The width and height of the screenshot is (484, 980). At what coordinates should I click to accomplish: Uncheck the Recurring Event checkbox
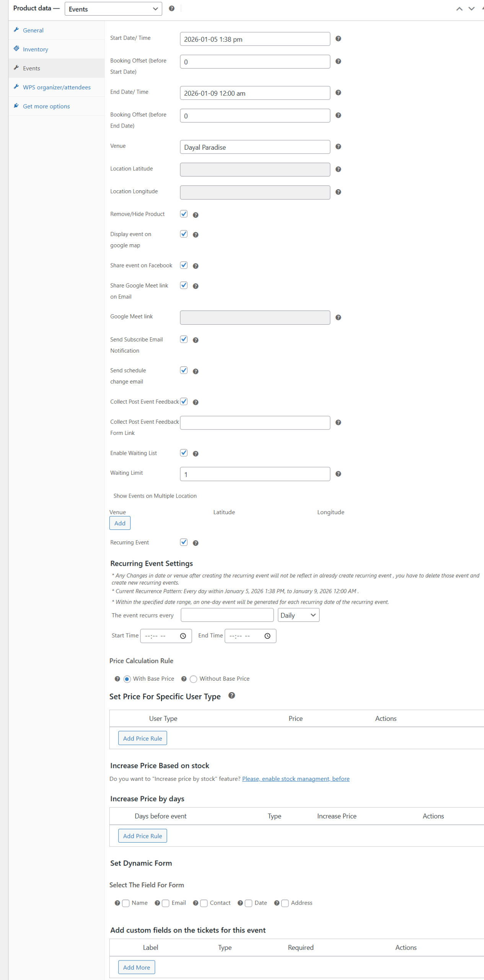(184, 542)
